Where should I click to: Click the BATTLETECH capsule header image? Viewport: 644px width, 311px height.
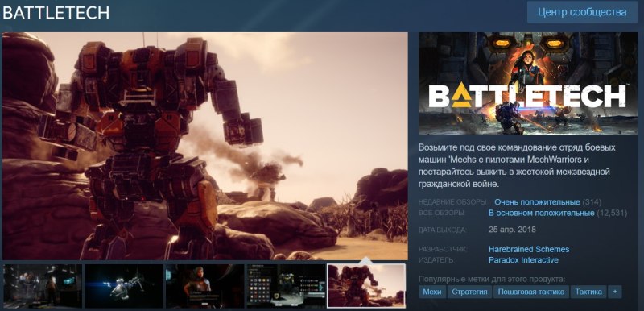click(x=528, y=84)
